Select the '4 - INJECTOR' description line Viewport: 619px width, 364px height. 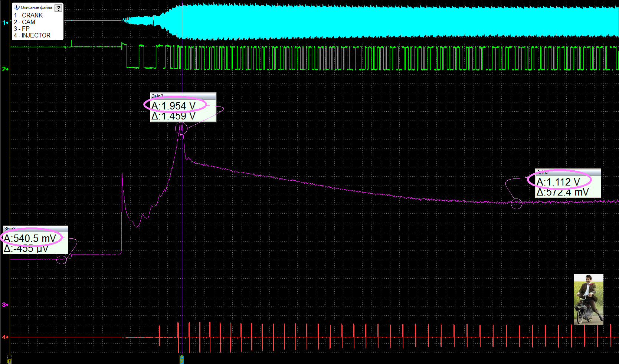pyautogui.click(x=32, y=35)
